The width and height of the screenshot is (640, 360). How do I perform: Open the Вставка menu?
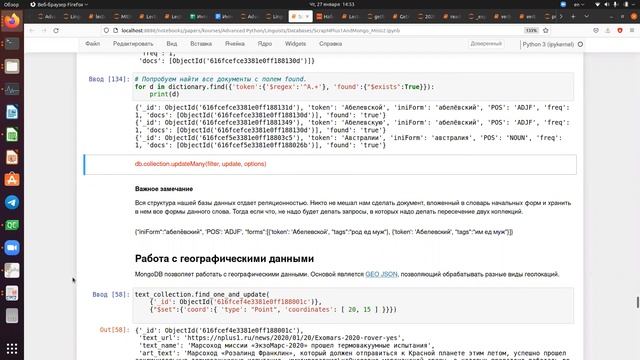click(201, 44)
